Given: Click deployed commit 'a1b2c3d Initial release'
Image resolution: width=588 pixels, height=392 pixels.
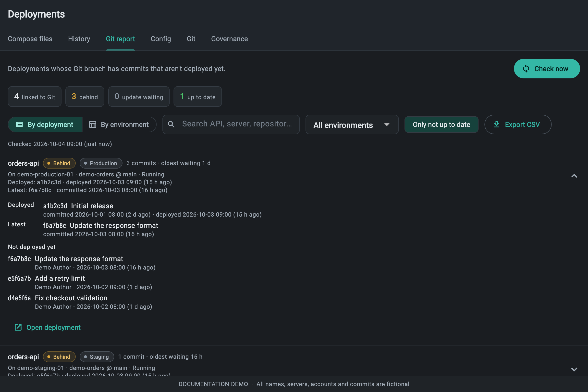Looking at the screenshot, I should pos(78,206).
